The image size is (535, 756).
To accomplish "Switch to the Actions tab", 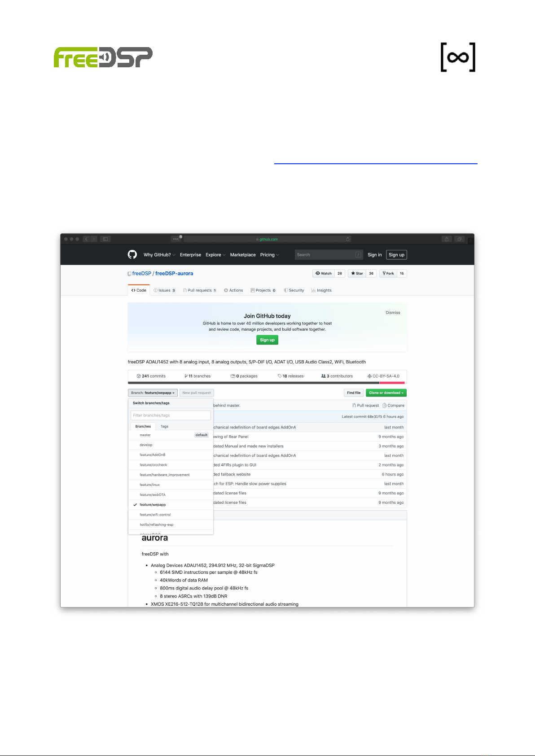I will point(233,290).
